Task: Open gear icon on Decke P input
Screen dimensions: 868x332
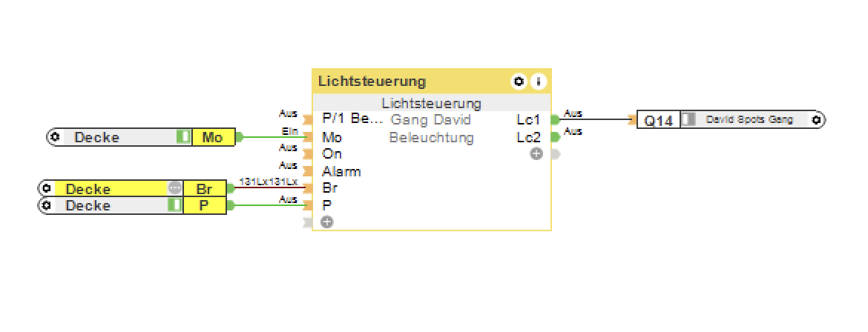Action: [x=47, y=205]
